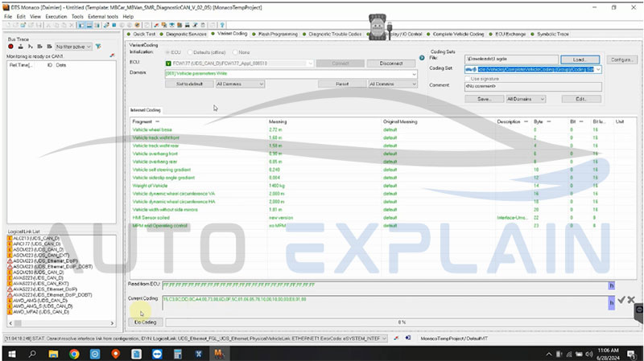Screen dimensions: 644x361
Task: Click the Save... button
Action: click(x=485, y=99)
